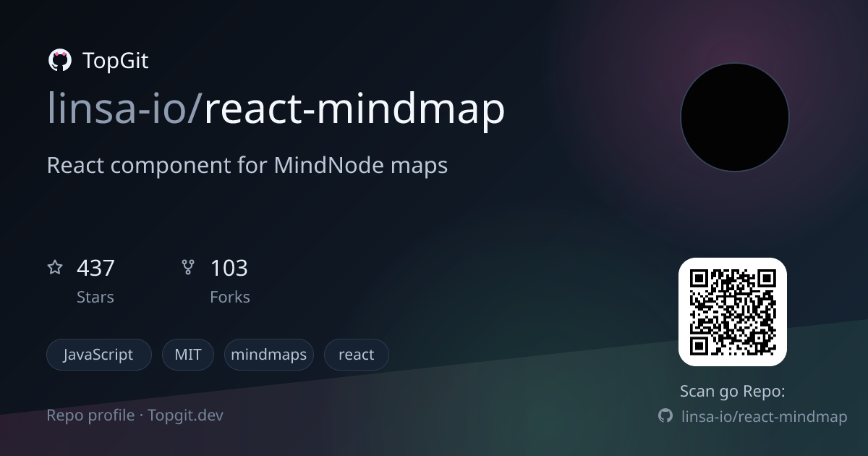Click the round black avatar image
Screen dimensions: 868x456
[x=734, y=117]
